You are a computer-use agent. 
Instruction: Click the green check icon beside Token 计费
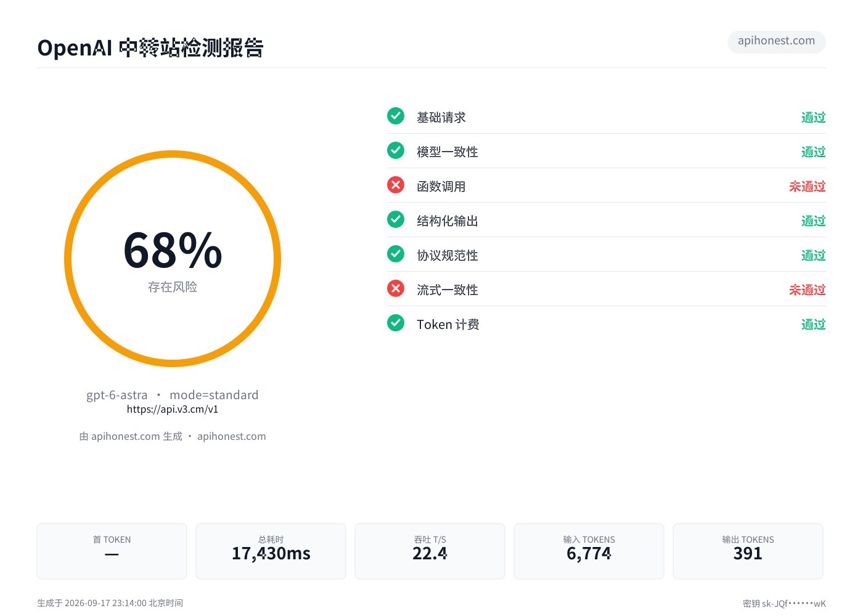point(396,323)
